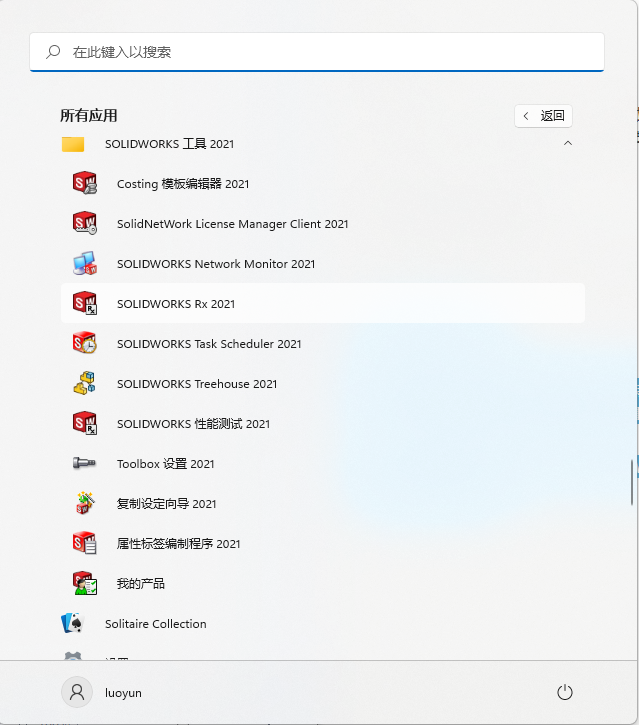Select Solitaire Collection label

156,624
